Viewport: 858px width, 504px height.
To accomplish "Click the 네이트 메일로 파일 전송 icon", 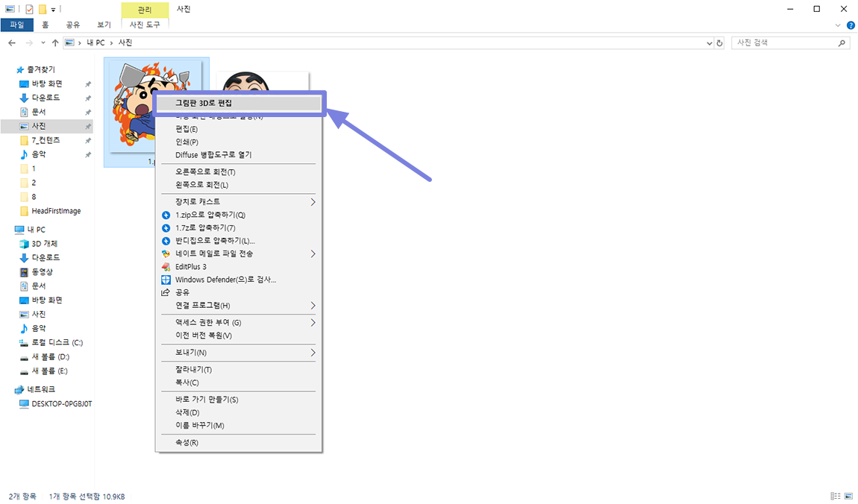I will (166, 253).
